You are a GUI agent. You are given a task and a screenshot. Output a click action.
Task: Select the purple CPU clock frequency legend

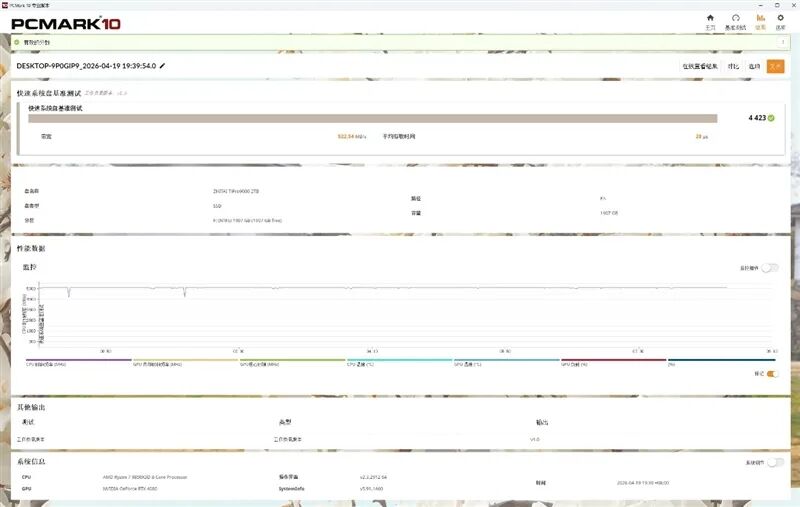coord(79,362)
